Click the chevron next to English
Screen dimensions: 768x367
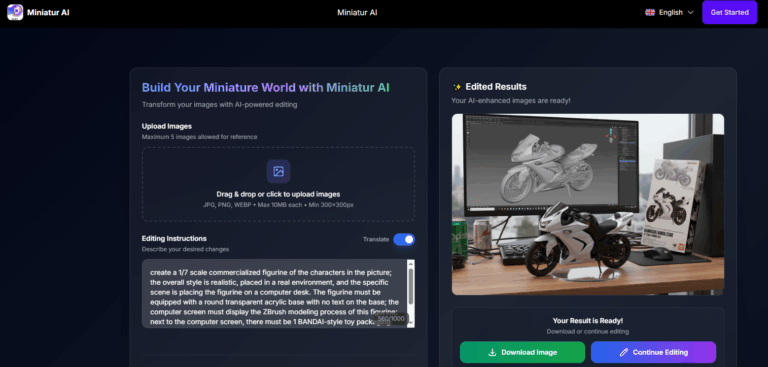pos(691,13)
